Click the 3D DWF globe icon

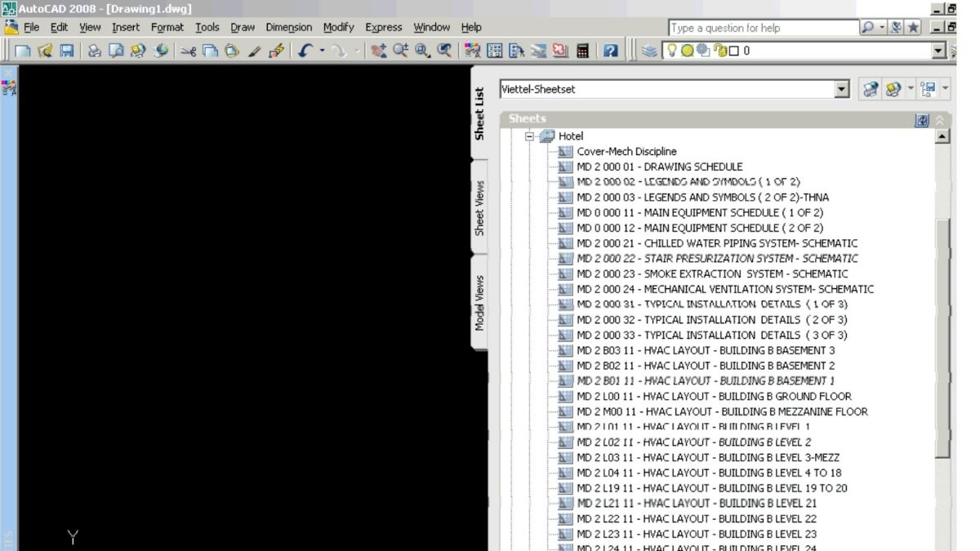[x=161, y=51]
